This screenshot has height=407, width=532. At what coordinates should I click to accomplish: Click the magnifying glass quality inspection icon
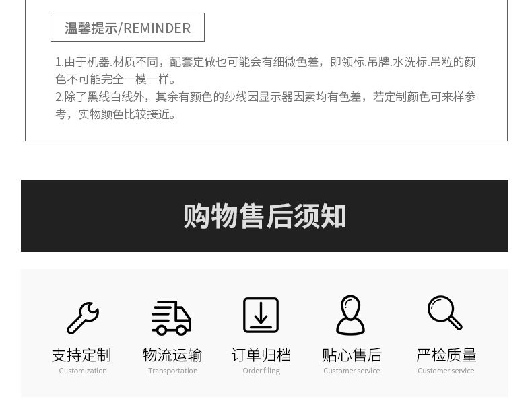click(x=445, y=313)
